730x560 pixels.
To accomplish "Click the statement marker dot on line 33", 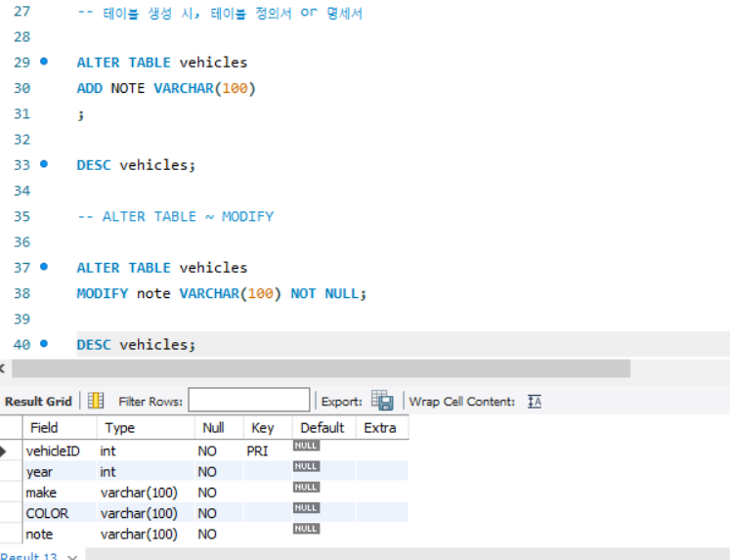I will click(x=44, y=164).
